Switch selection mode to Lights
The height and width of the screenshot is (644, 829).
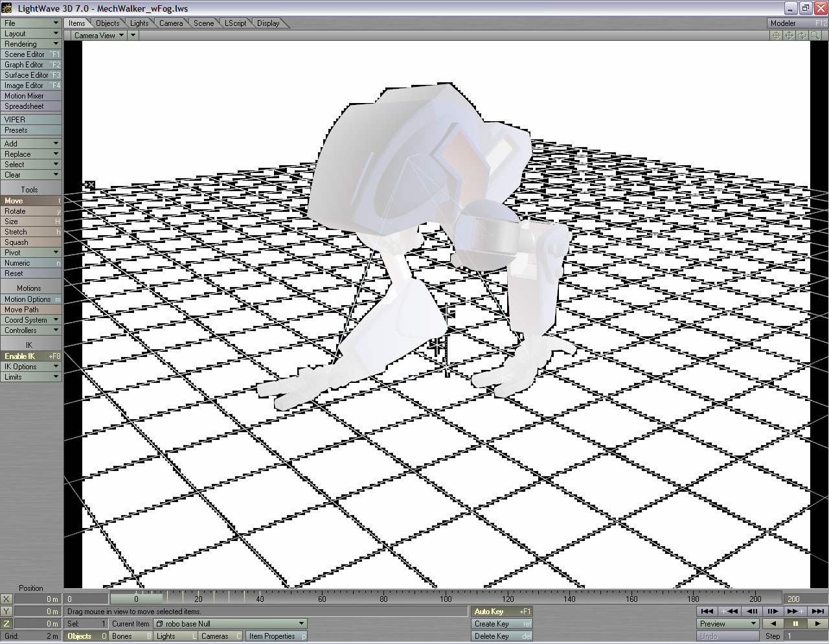click(x=176, y=636)
